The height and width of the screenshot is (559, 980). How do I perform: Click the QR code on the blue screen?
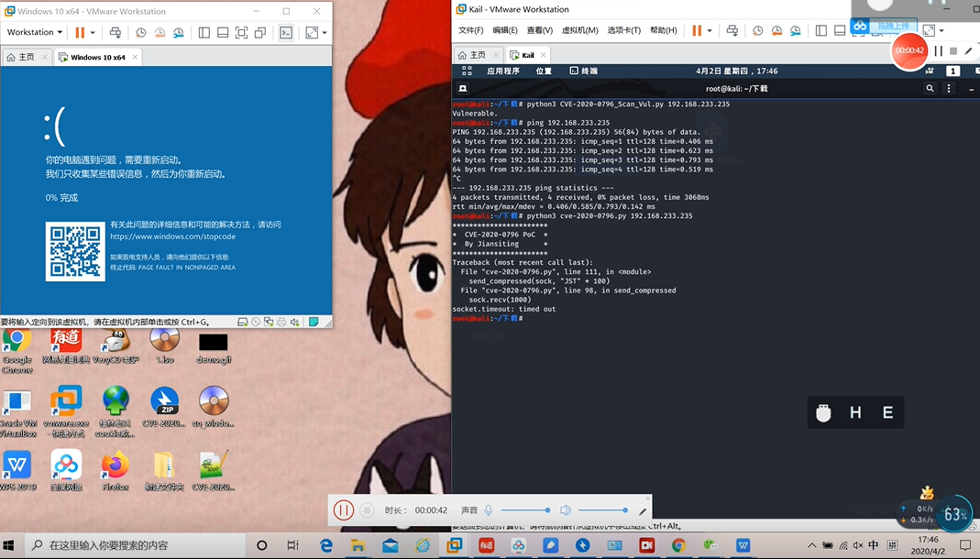tap(75, 252)
